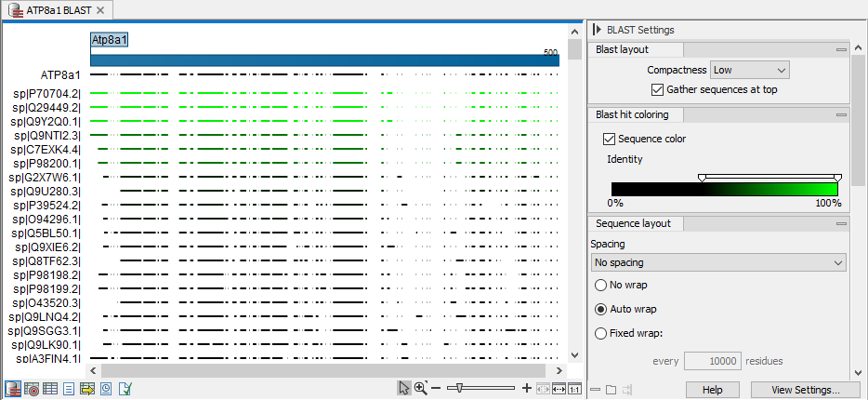868x400 pixels.
Task: Collapse the BLAST Settings side panel
Action: pyautogui.click(x=598, y=30)
